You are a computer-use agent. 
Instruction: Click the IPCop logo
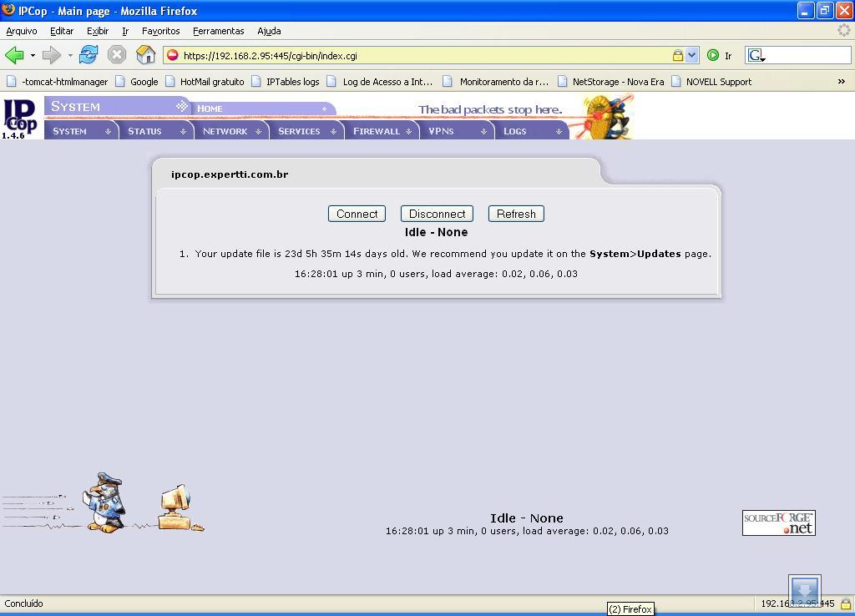(x=21, y=117)
